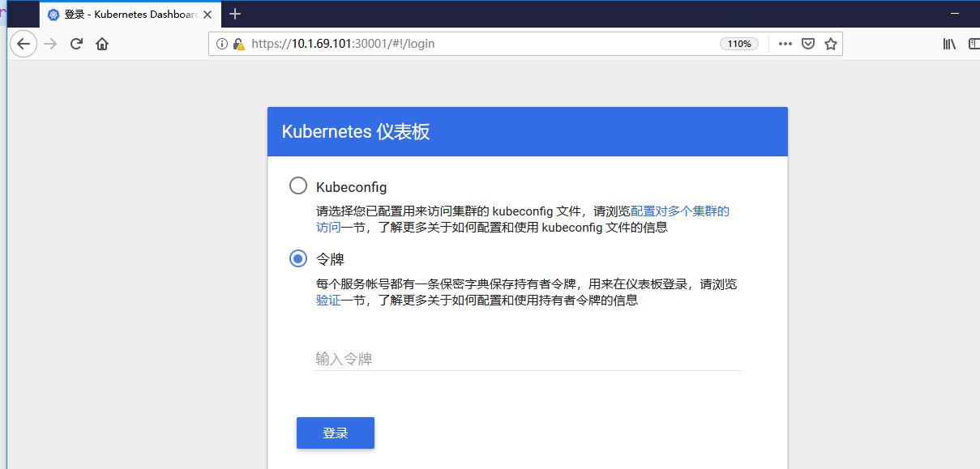Minimize the browser window

tap(956, 14)
